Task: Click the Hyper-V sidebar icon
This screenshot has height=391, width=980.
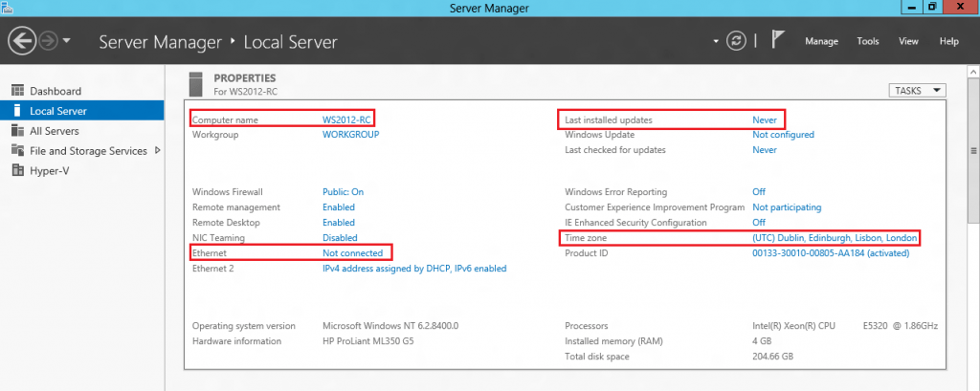Action: [x=16, y=171]
